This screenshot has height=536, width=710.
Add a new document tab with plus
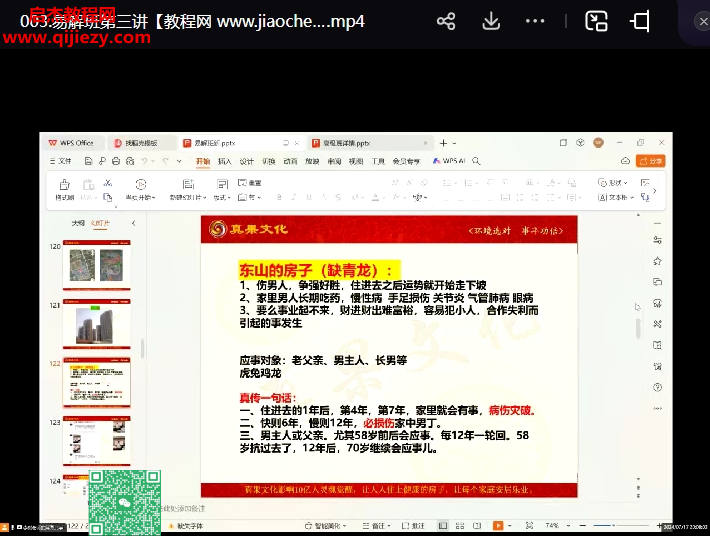(443, 144)
